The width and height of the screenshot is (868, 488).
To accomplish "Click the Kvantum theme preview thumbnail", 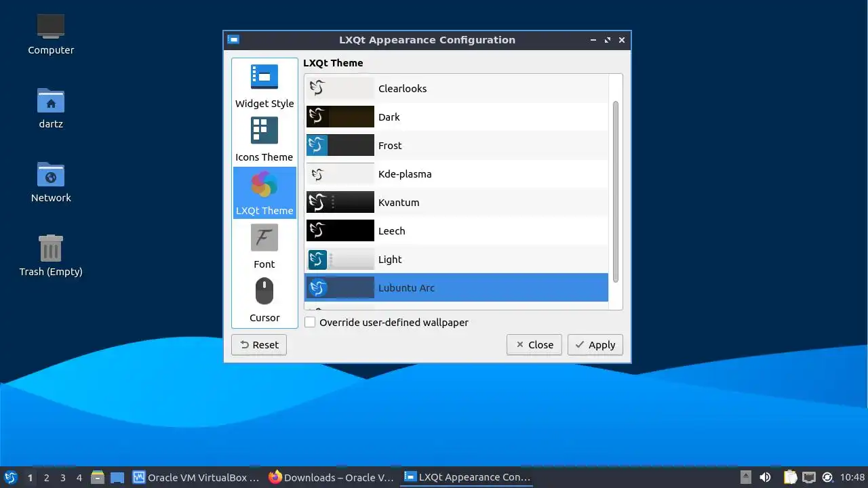I will (340, 202).
